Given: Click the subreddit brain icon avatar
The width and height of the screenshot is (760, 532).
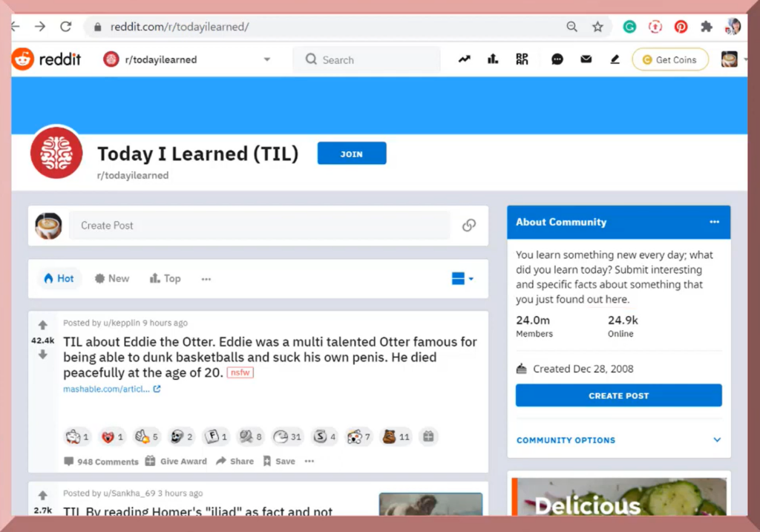Looking at the screenshot, I should click(x=56, y=153).
